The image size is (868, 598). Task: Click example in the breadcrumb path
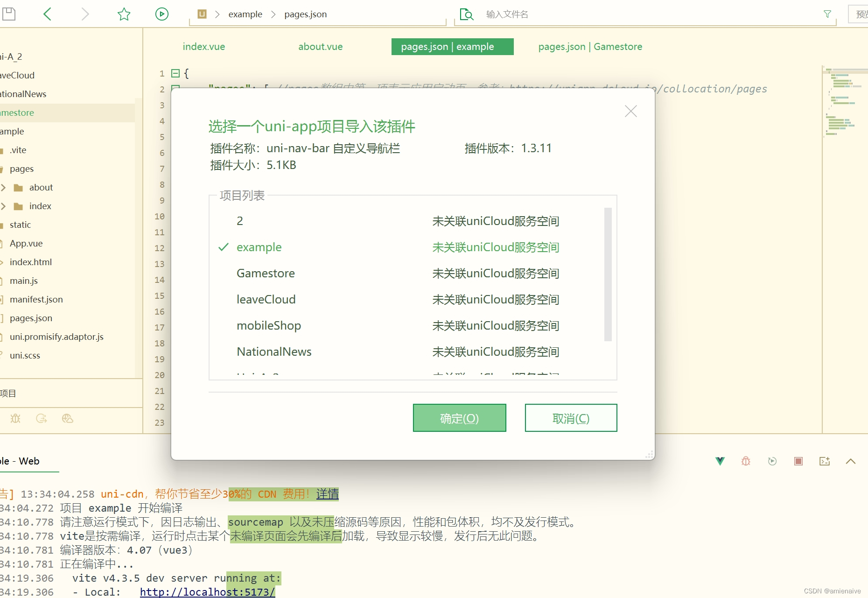point(245,14)
